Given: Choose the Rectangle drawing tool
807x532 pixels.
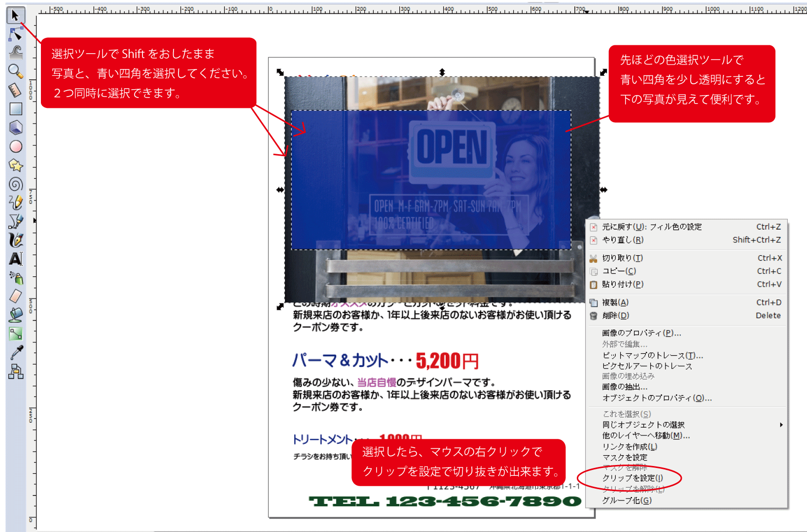Looking at the screenshot, I should point(15,109).
